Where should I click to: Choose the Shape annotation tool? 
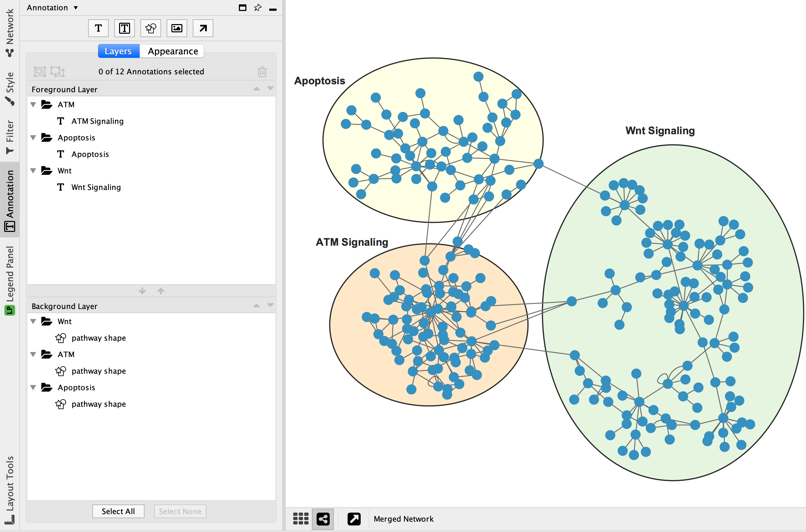click(151, 28)
